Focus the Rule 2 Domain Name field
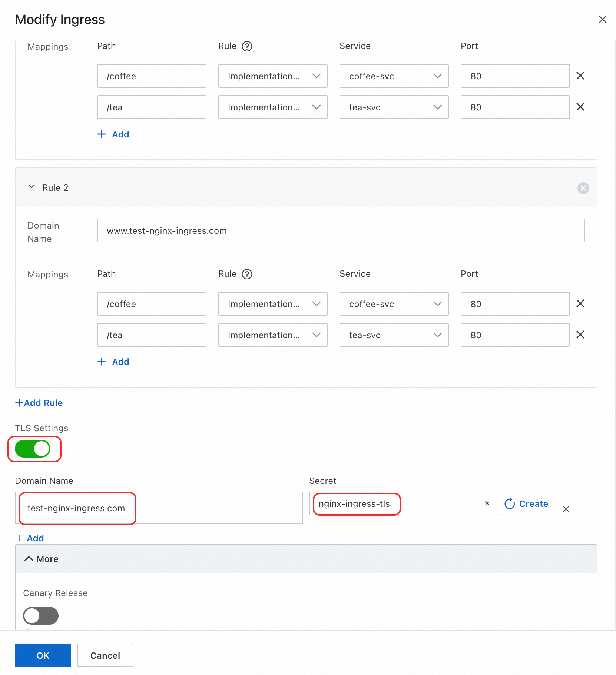This screenshot has height=675, width=616. point(341,230)
